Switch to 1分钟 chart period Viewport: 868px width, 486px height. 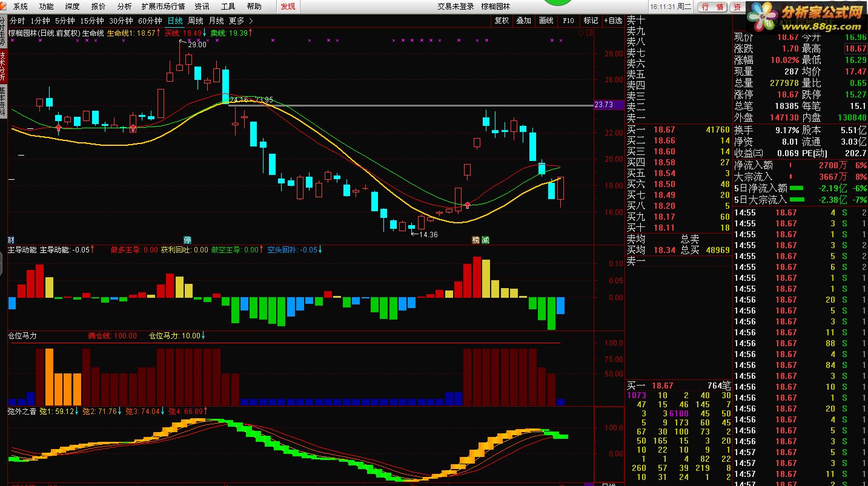40,21
